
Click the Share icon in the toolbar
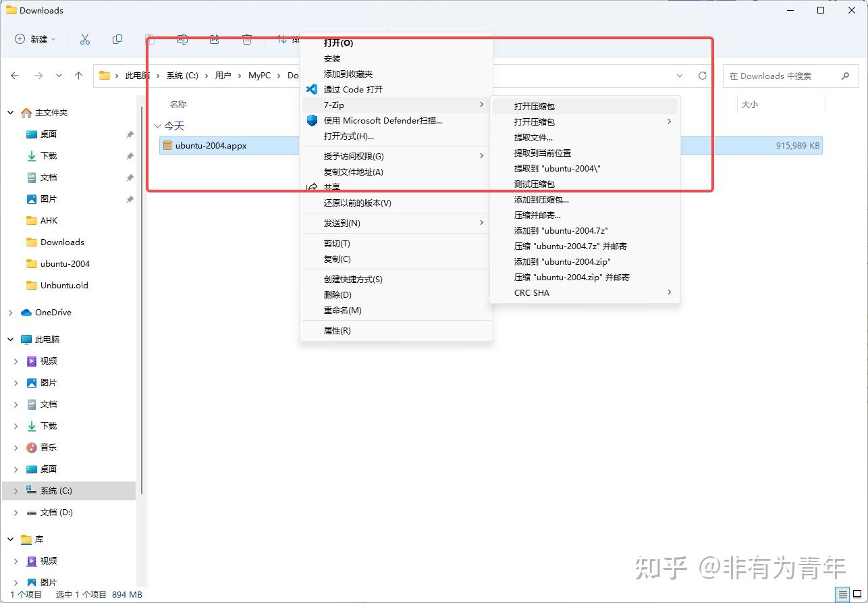(x=215, y=39)
